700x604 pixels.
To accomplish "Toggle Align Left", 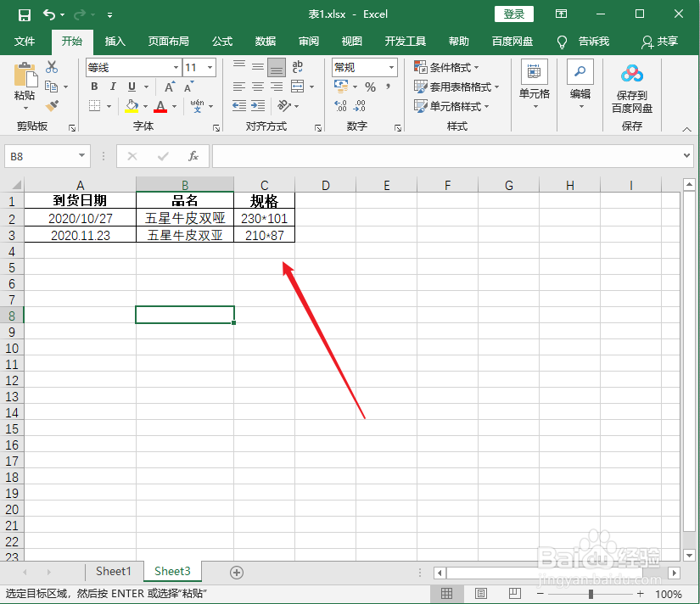I will 239,87.
